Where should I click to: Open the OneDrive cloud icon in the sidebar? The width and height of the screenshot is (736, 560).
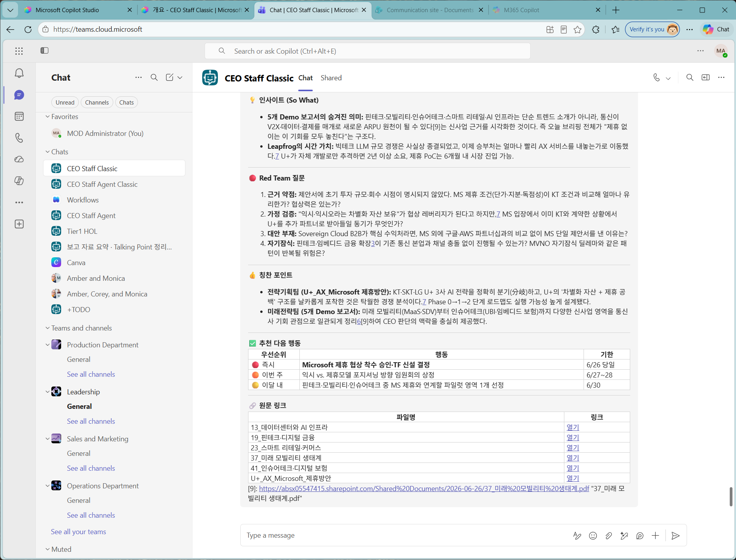coord(19,159)
